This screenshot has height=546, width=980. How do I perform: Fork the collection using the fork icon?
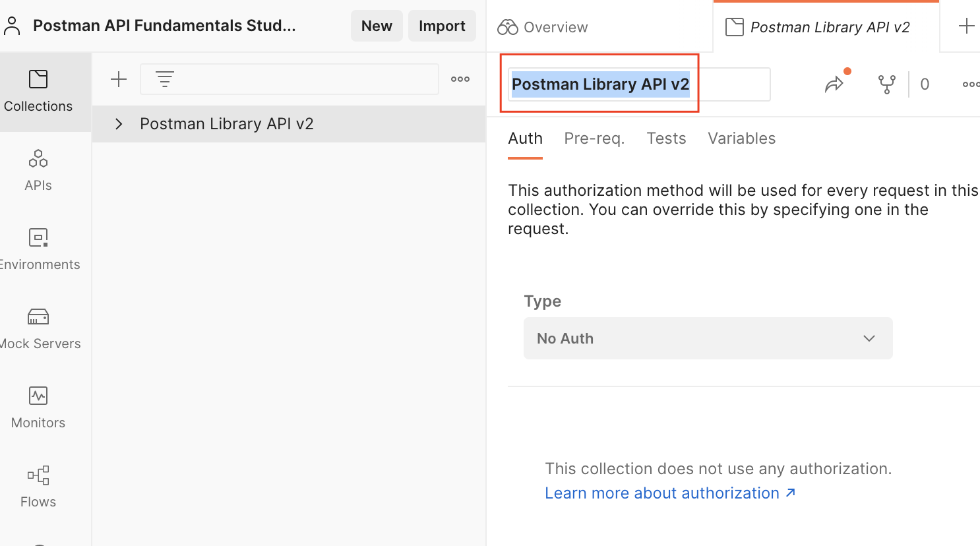tap(887, 84)
